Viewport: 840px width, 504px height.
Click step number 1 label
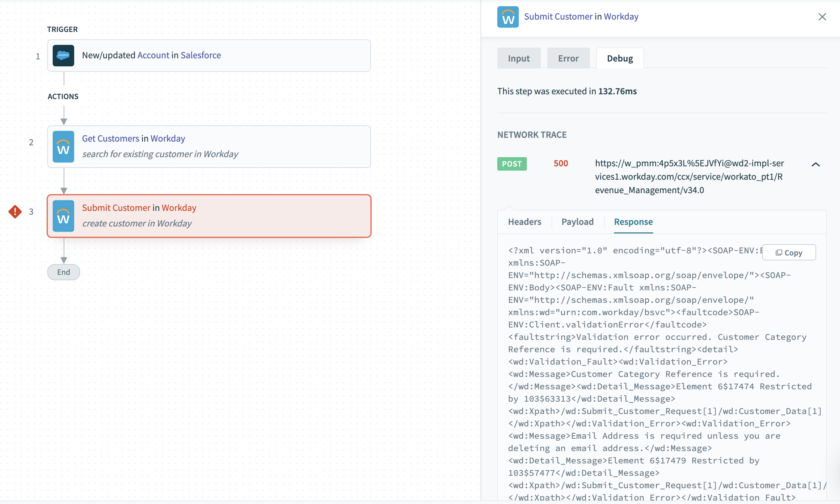tap(38, 56)
